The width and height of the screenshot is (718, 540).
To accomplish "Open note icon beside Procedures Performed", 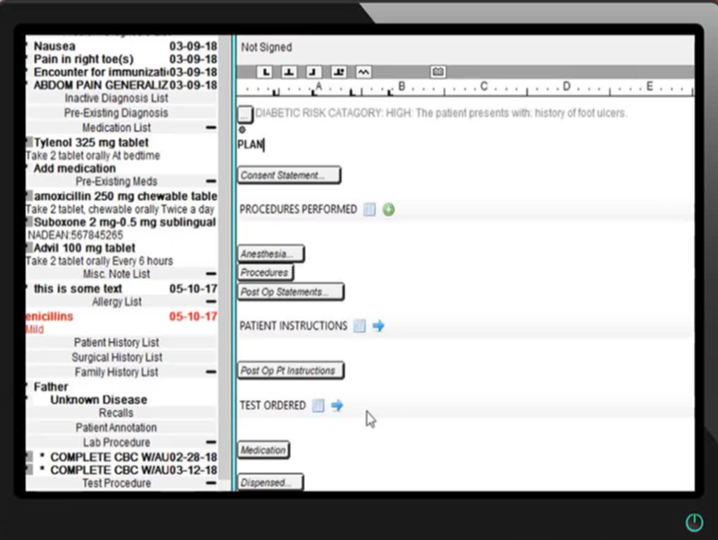I will pyautogui.click(x=370, y=210).
